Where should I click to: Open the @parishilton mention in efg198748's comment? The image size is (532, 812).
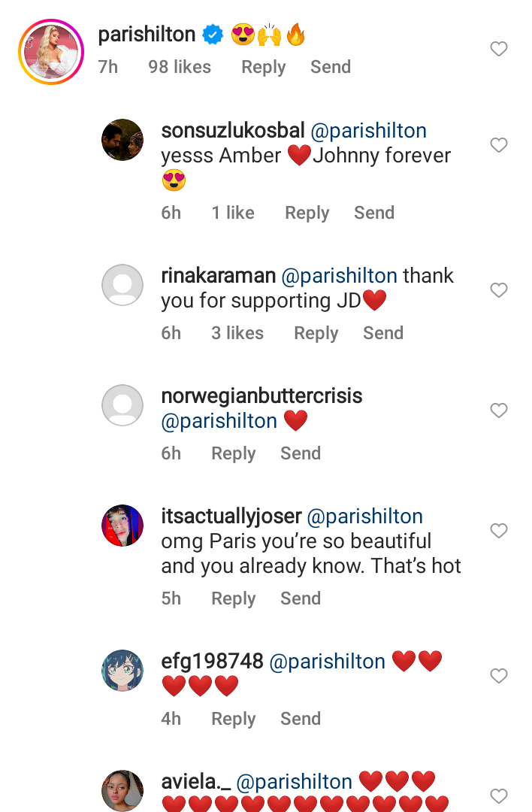(x=327, y=662)
